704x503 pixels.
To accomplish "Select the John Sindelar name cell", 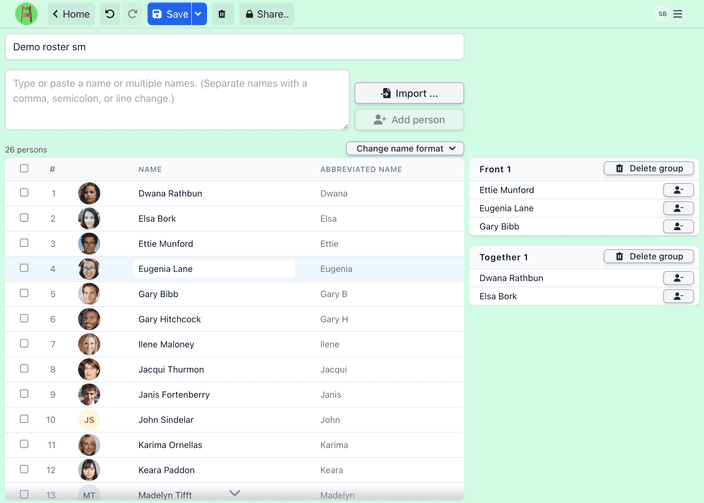I will 166,419.
